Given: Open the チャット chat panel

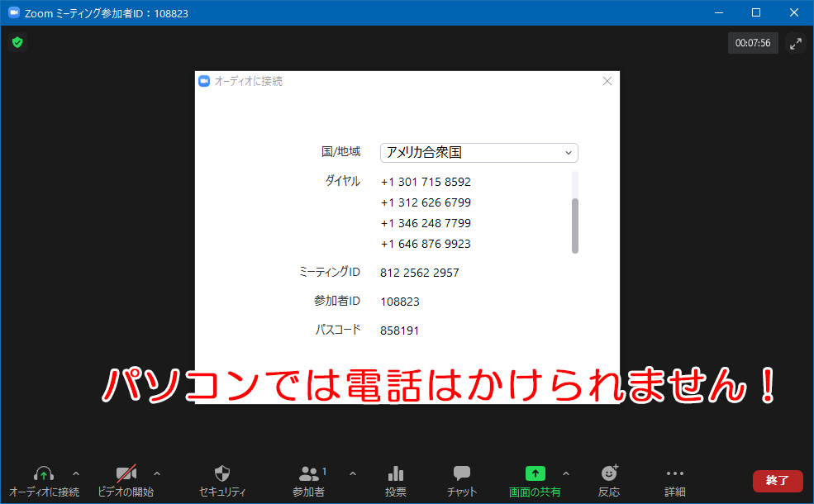Looking at the screenshot, I should point(462,474).
